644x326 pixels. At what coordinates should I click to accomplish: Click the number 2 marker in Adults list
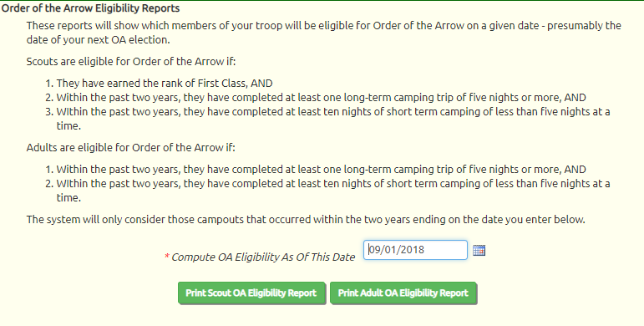pos(49,184)
